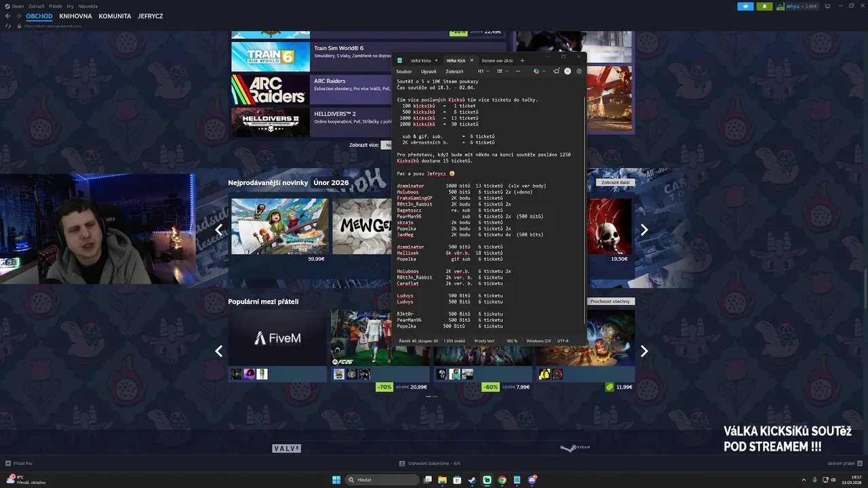Click Steam forward navigation arrow
Viewport: 868px width, 488px height.
pos(18,16)
